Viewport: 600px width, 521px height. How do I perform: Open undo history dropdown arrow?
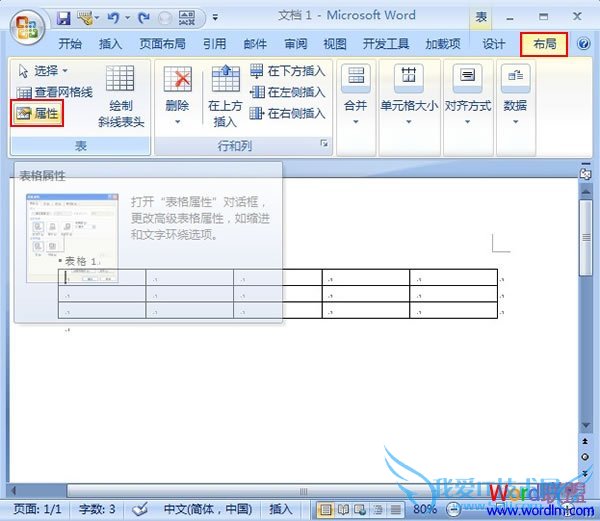click(x=127, y=18)
